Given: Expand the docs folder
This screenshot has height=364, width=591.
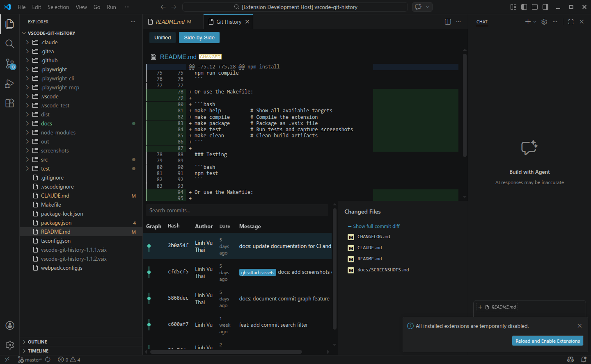Looking at the screenshot, I should tap(81, 123).
